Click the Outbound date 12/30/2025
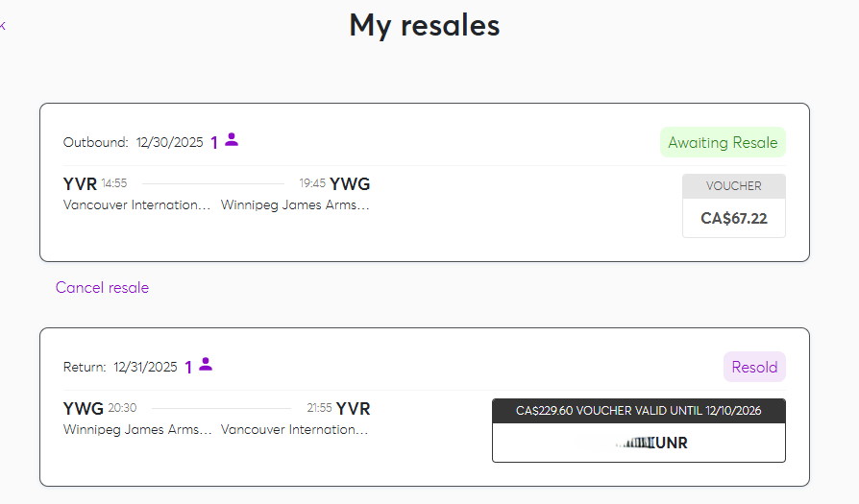The width and height of the screenshot is (859, 504). [x=170, y=142]
